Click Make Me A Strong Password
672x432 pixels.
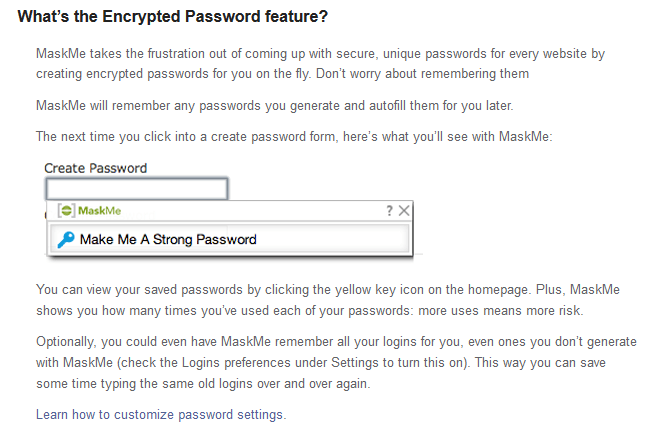tap(168, 239)
